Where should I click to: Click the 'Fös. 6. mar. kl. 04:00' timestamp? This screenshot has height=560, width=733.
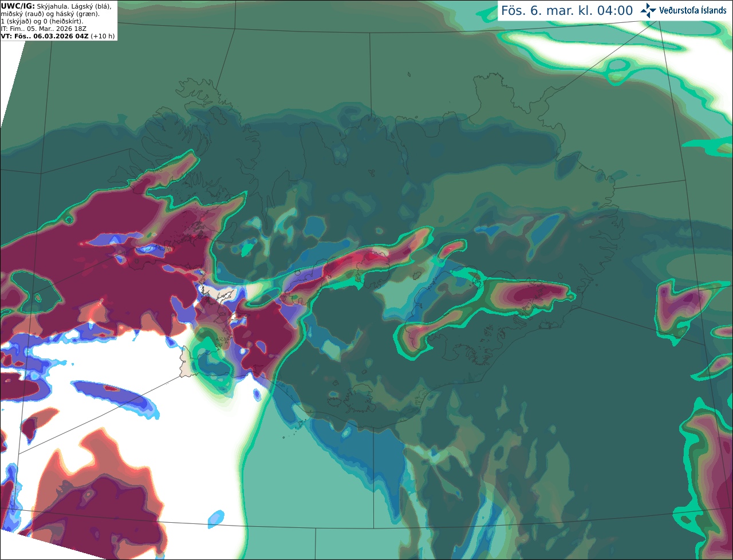(567, 11)
